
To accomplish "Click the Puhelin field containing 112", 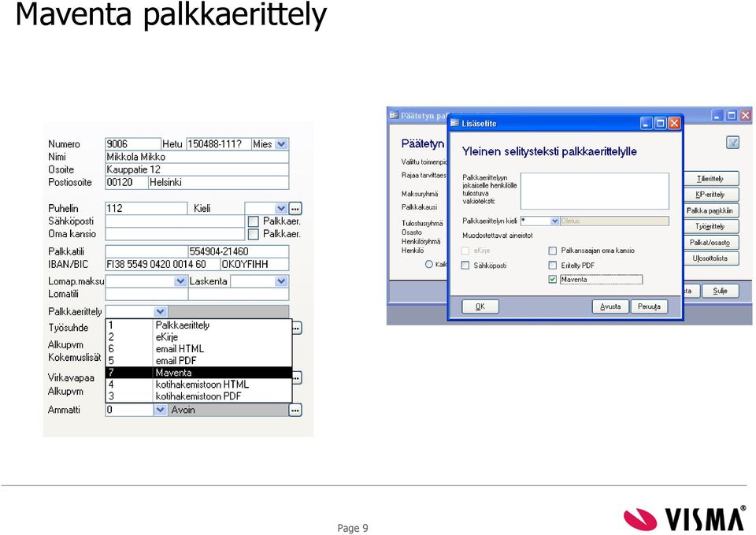I will point(146,208).
